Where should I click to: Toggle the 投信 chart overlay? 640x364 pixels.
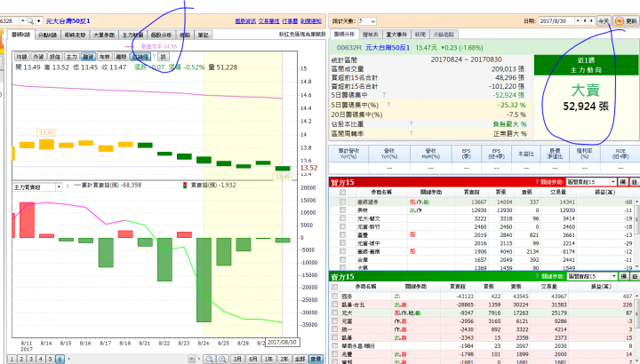point(55,57)
